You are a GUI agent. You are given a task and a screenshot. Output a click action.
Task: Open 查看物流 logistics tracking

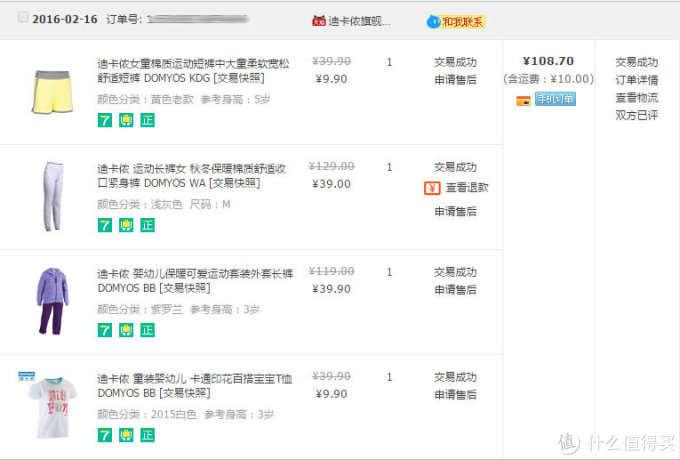[637, 98]
